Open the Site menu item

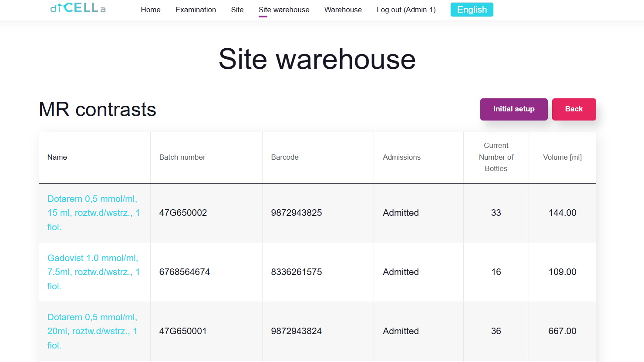click(237, 10)
